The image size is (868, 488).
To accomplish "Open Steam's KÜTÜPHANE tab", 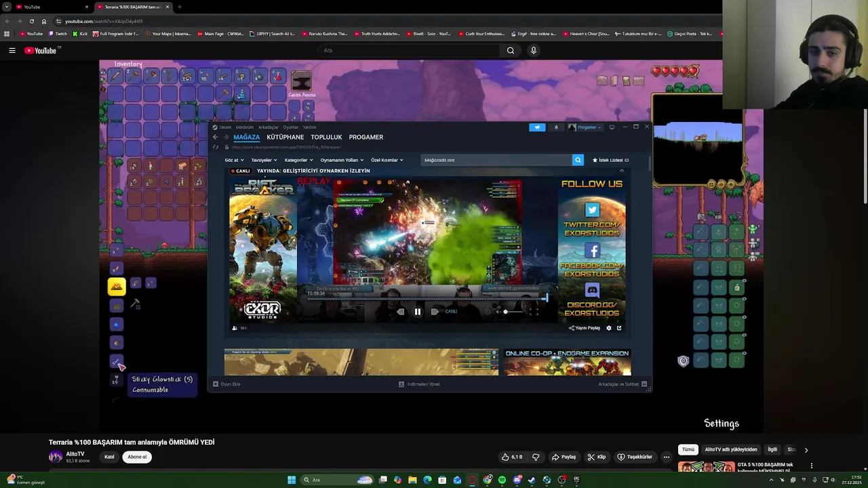I will (285, 137).
